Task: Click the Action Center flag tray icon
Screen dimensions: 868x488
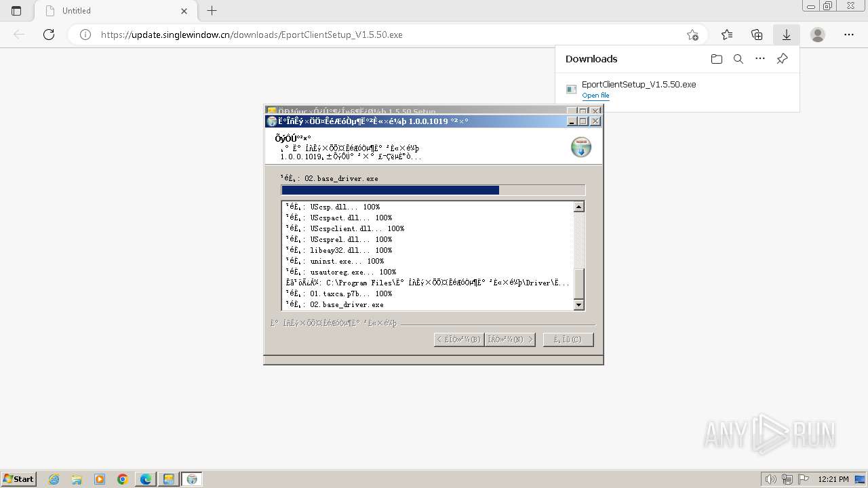Action: click(x=804, y=479)
